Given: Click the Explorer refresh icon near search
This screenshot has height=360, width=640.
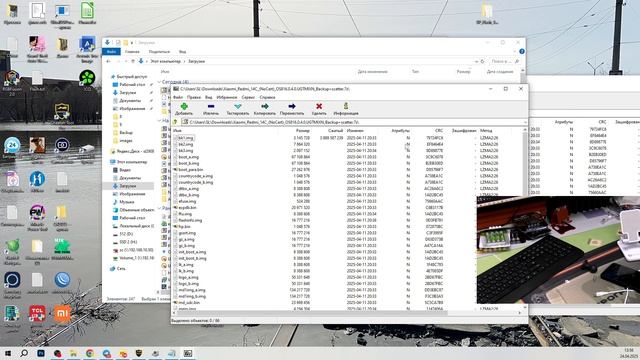Looking at the screenshot, I should [482, 61].
